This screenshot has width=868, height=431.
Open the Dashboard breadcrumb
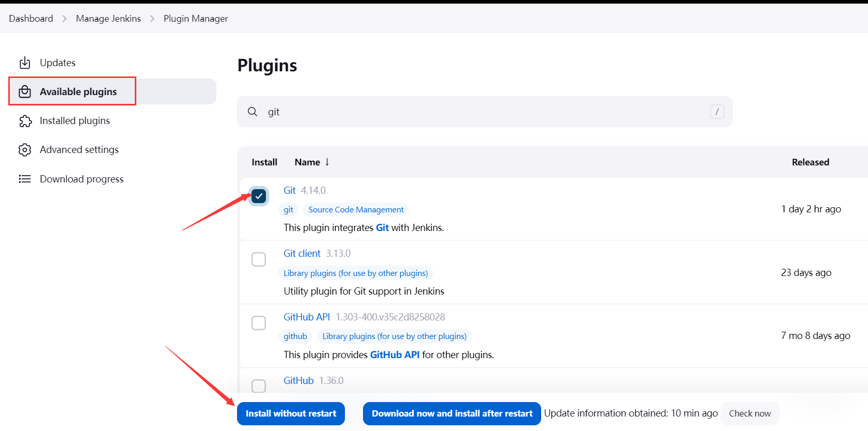point(31,19)
